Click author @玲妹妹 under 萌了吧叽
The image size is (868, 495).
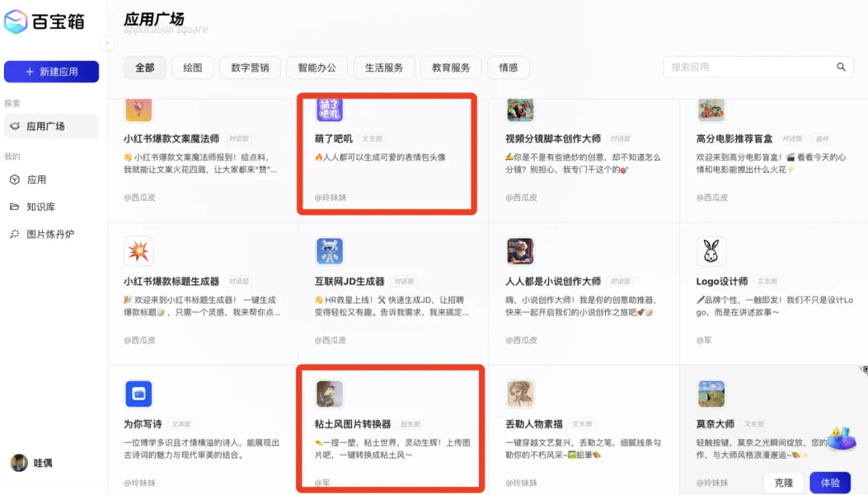click(330, 197)
